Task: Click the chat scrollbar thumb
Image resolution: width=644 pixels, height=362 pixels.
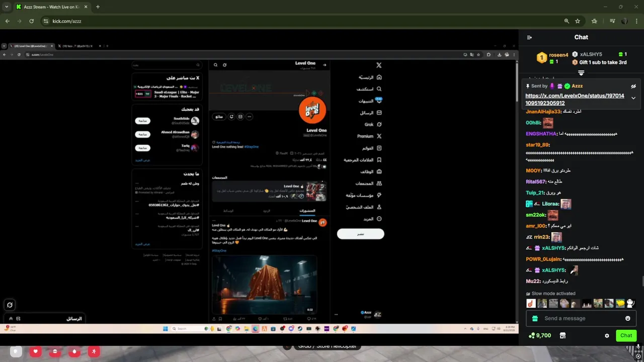Action: pos(642,282)
